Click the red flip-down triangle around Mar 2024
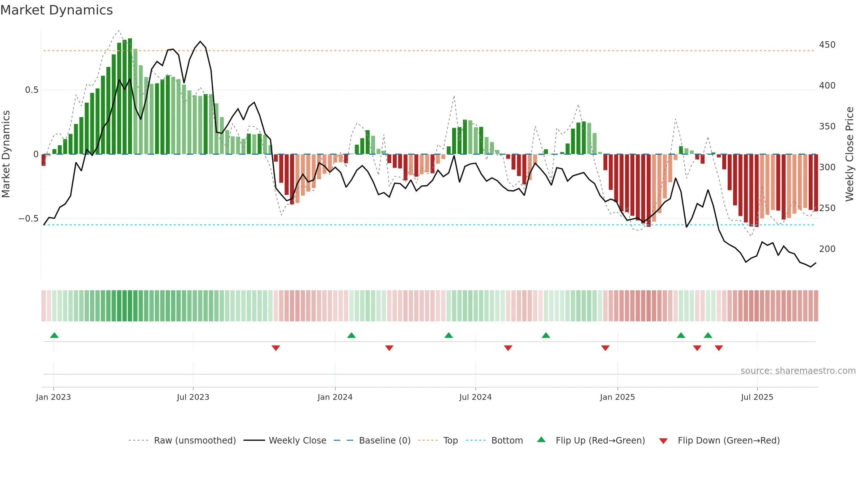 pos(390,348)
